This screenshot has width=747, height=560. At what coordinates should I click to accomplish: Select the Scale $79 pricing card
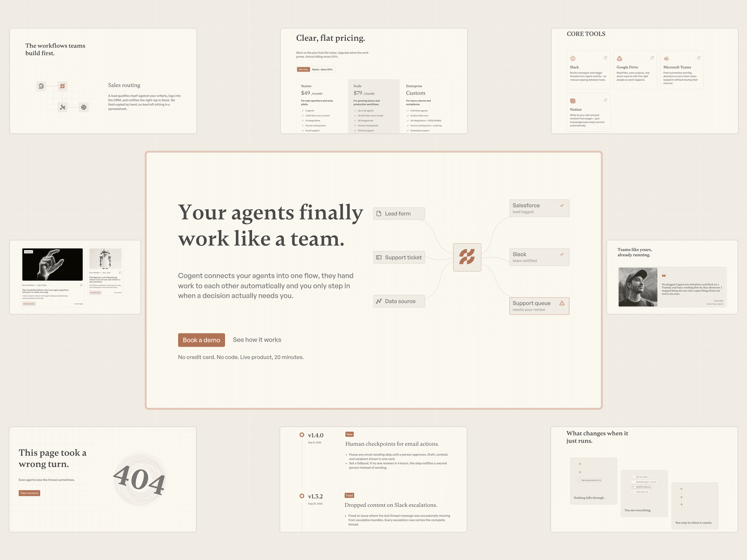click(374, 106)
